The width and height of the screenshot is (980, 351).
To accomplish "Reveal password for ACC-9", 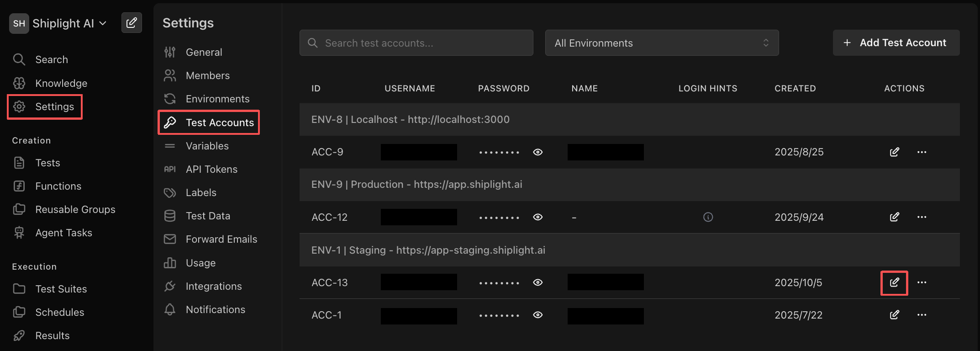I will point(538,152).
